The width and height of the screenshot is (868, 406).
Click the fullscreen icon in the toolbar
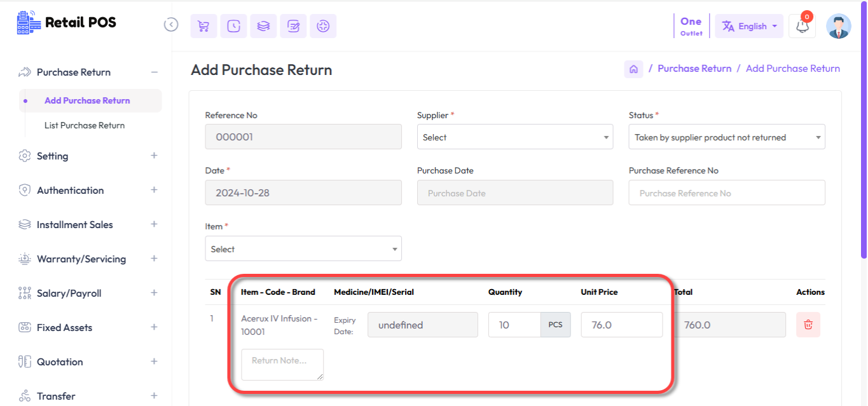(323, 26)
